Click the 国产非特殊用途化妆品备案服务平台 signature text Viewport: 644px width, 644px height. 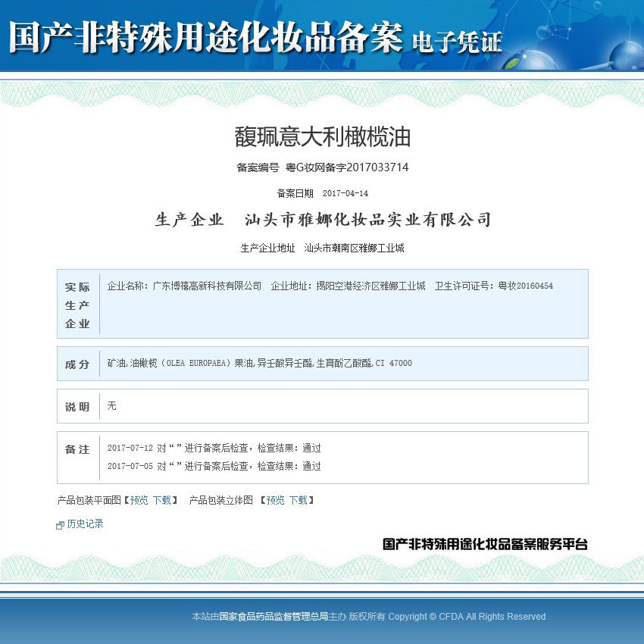485,544
